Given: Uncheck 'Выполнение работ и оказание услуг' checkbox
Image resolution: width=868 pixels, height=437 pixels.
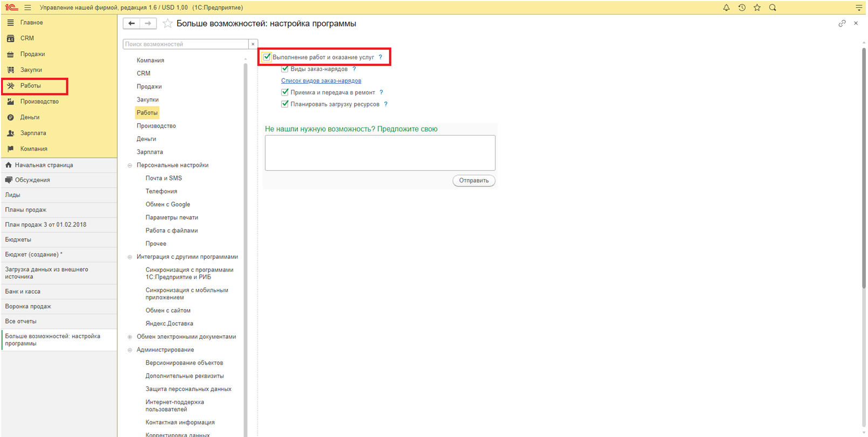Looking at the screenshot, I should (267, 57).
